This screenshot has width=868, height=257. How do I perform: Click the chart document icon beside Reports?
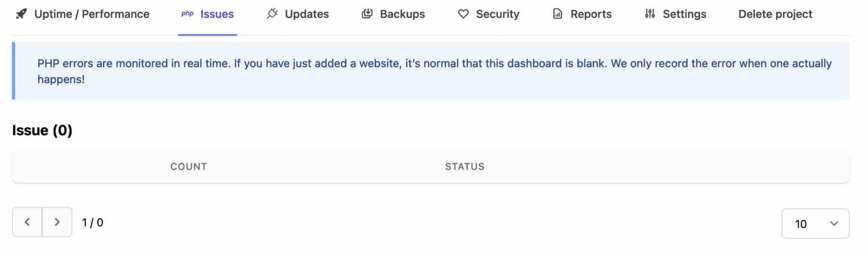point(557,14)
